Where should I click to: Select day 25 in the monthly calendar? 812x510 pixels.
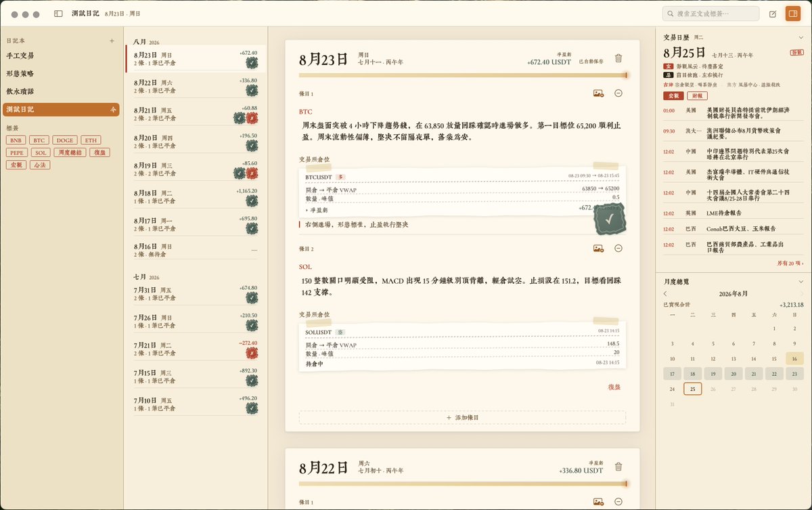(692, 389)
